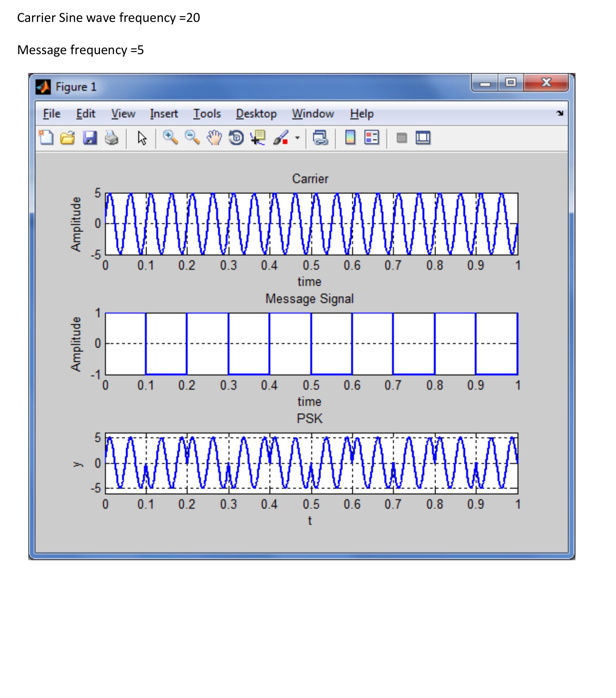Open the Help menu
Viewport: 616px width, 698px height.
(362, 114)
